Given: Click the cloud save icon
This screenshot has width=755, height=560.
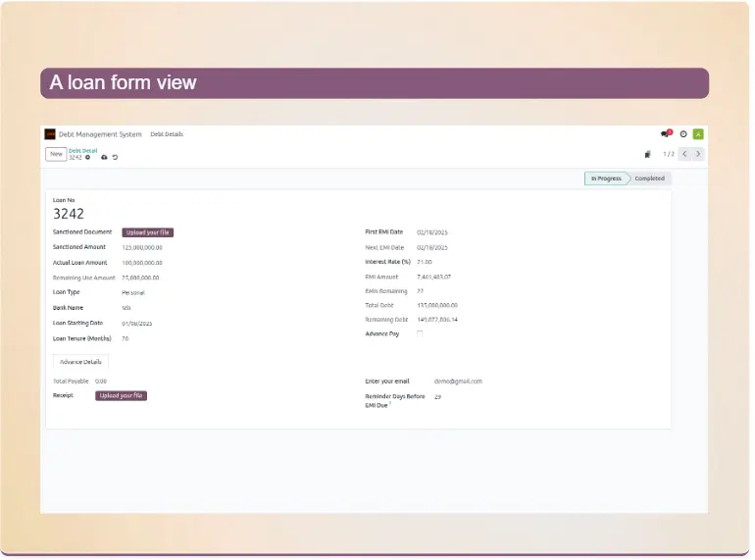Looking at the screenshot, I should [104, 157].
